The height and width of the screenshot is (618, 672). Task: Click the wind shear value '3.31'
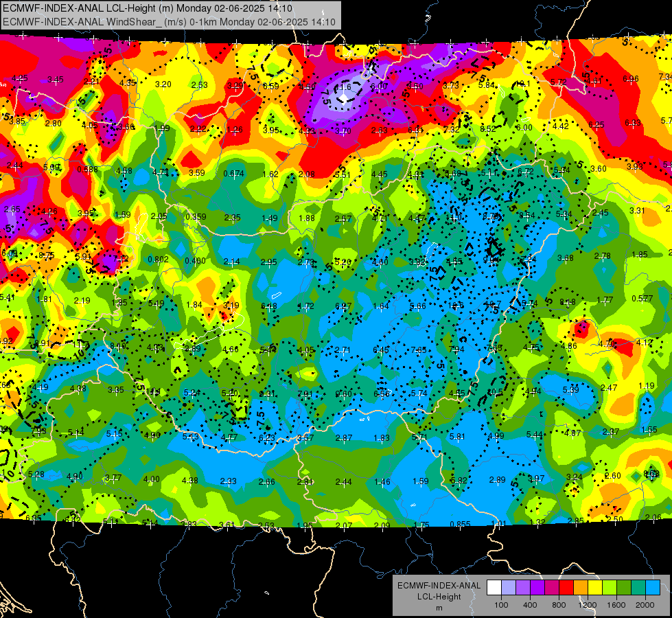point(637,211)
